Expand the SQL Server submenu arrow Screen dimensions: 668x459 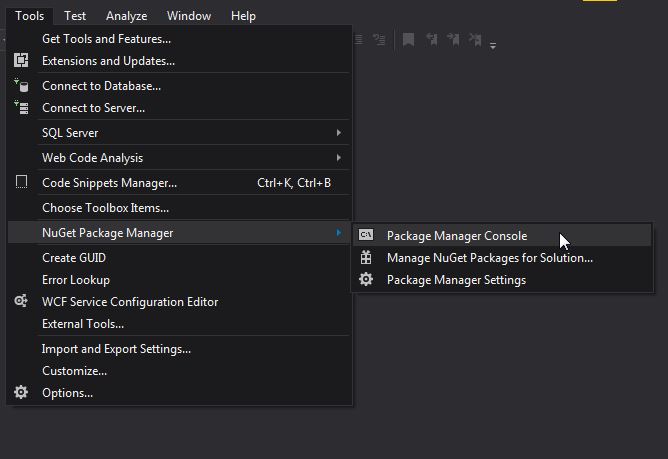point(339,133)
